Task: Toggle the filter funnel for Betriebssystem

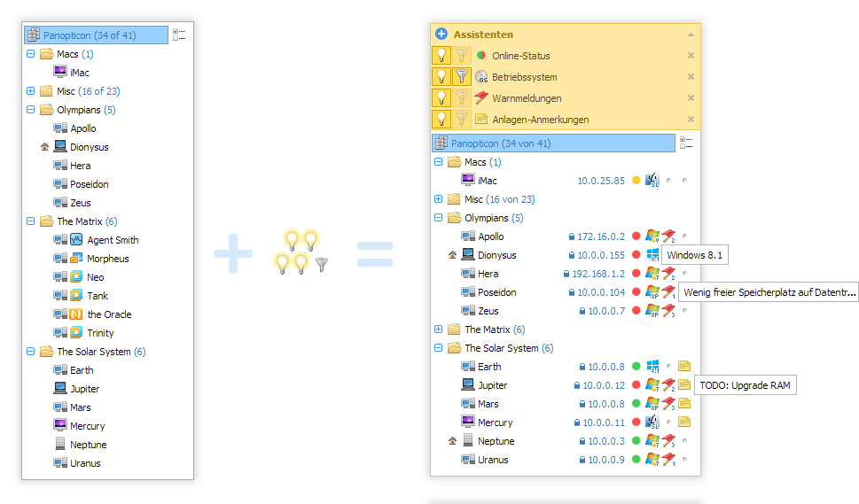Action: [461, 77]
